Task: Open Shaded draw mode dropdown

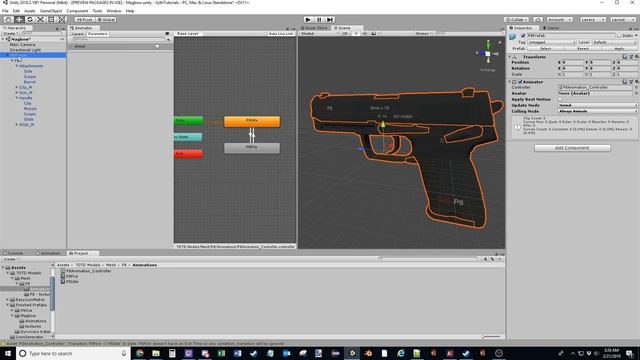Action: point(319,33)
